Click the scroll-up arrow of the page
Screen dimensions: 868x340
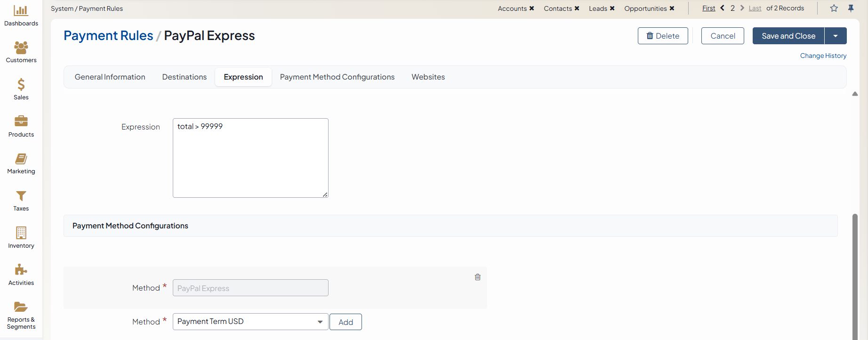[855, 94]
